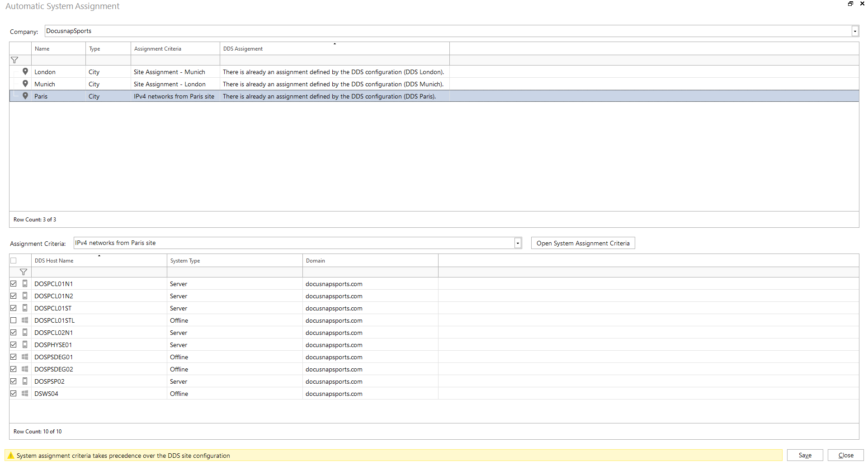Click the restore window icon at top right
The height and width of the screenshot is (470, 868).
click(x=850, y=4)
